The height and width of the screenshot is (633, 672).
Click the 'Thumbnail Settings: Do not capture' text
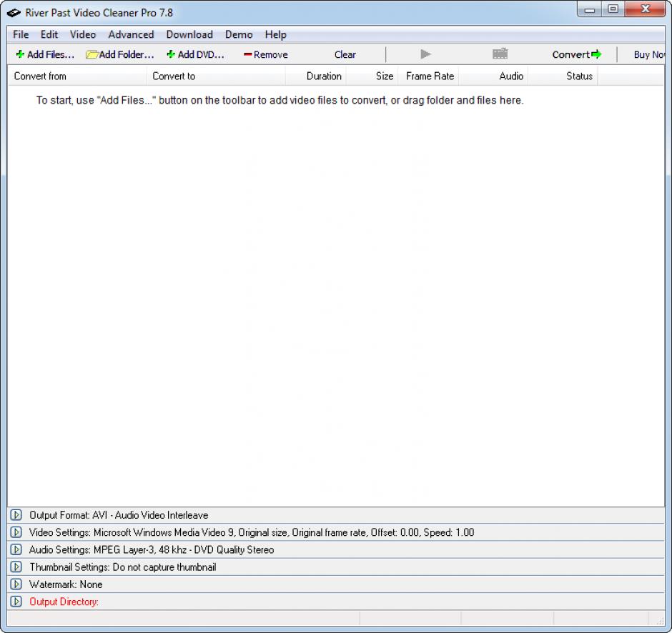(122, 567)
